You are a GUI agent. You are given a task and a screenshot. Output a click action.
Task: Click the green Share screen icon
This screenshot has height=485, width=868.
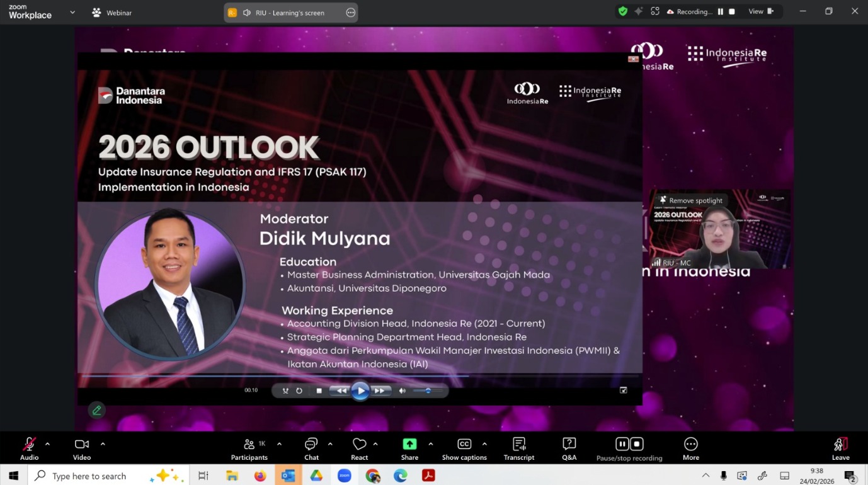[409, 444]
